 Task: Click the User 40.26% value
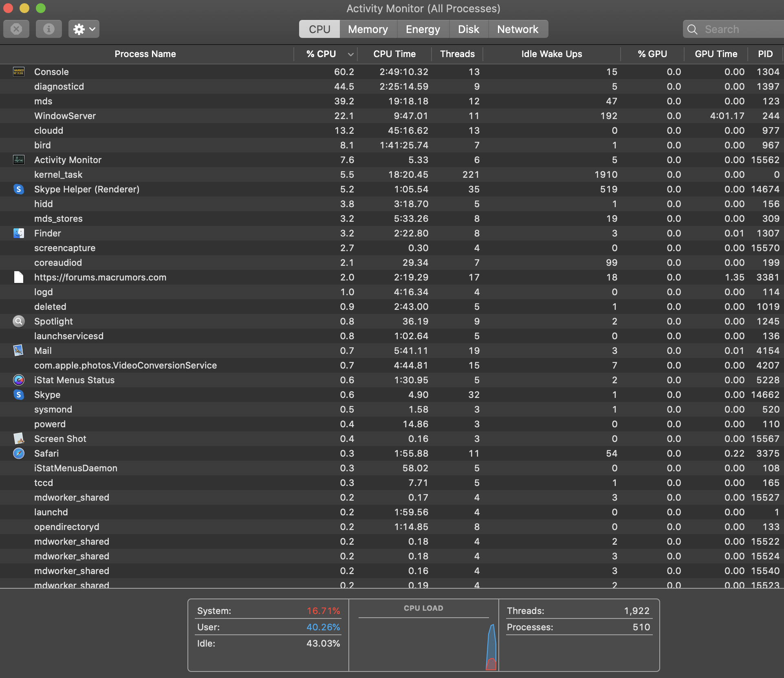point(323,627)
